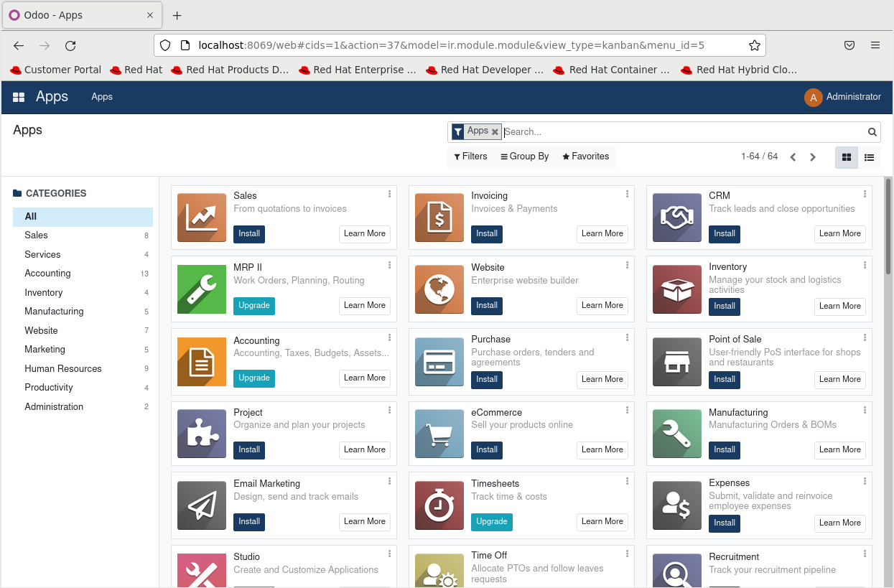
Task: Click Learn More for eCommerce
Action: point(602,450)
